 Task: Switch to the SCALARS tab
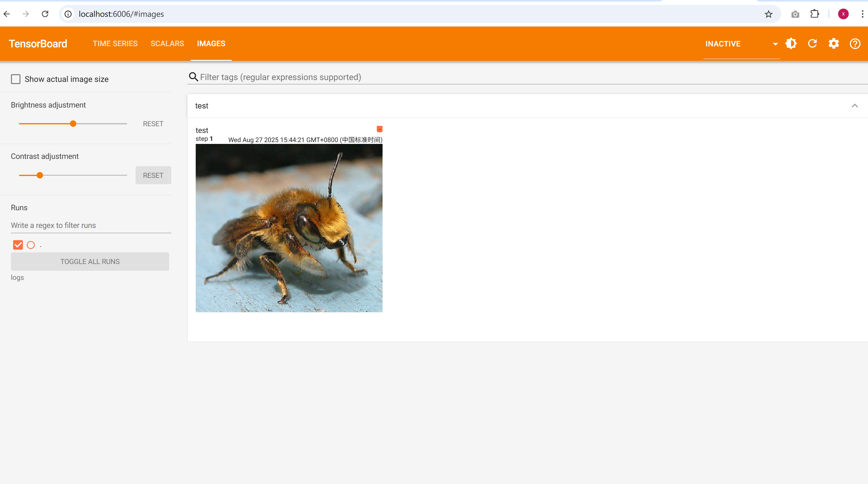167,43
